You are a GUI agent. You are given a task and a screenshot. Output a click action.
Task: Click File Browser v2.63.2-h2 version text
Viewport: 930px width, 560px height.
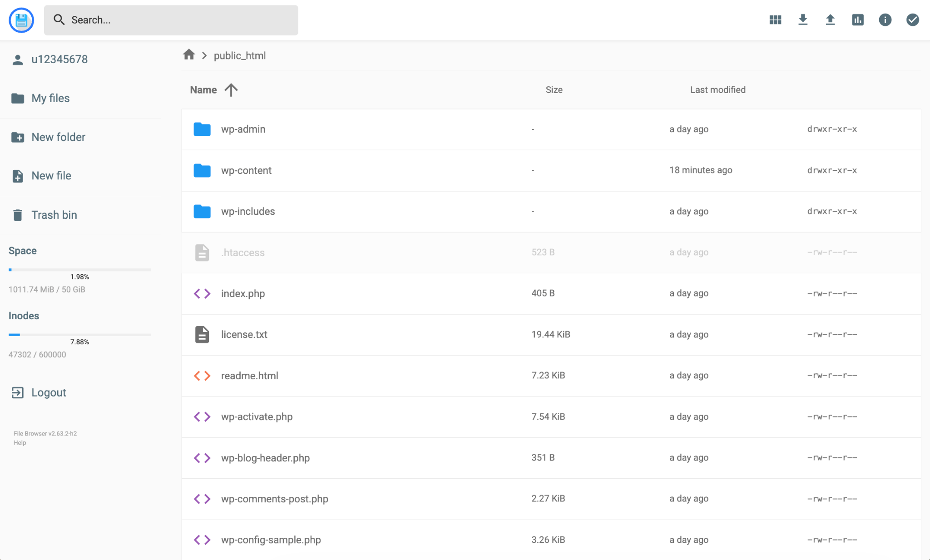tap(45, 434)
